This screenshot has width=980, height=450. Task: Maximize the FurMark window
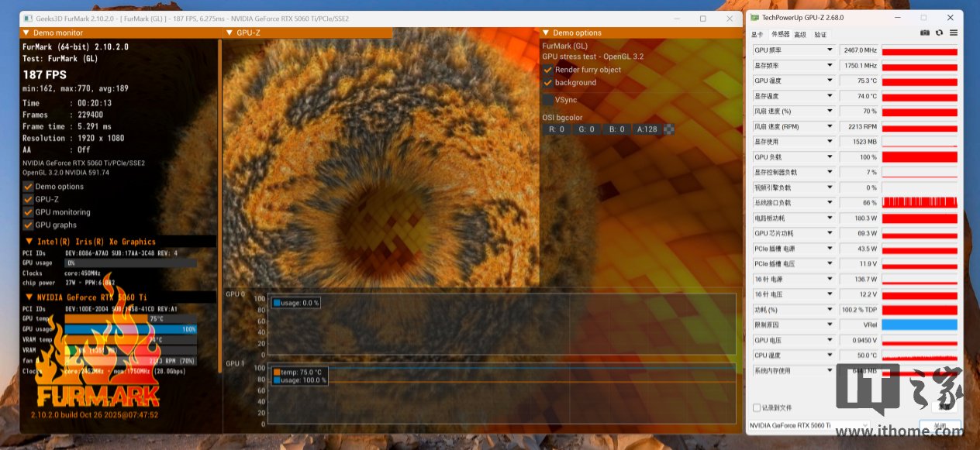pos(702,19)
